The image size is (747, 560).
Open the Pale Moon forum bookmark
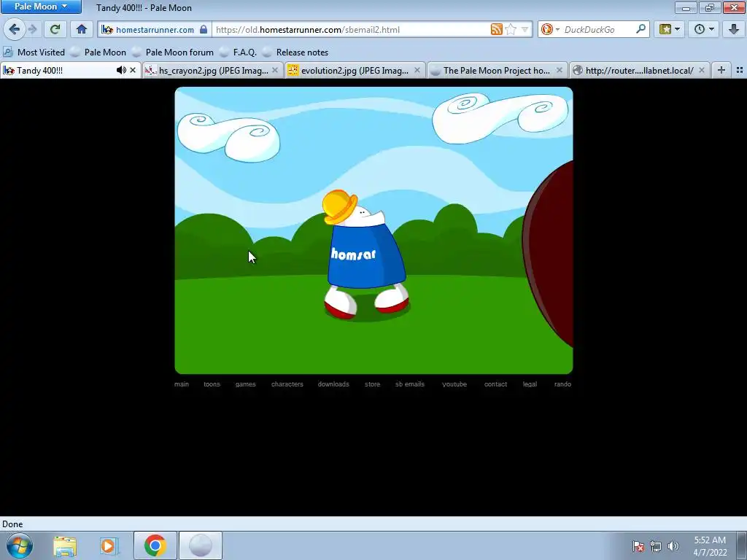174,52
